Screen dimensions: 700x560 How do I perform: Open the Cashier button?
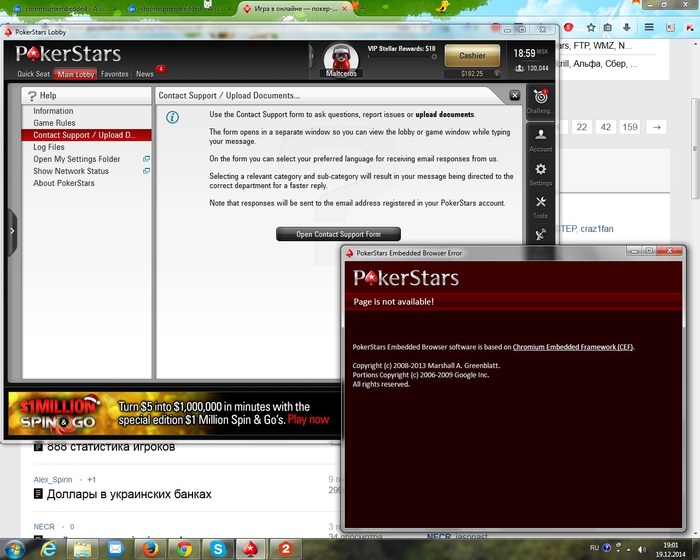click(x=472, y=55)
